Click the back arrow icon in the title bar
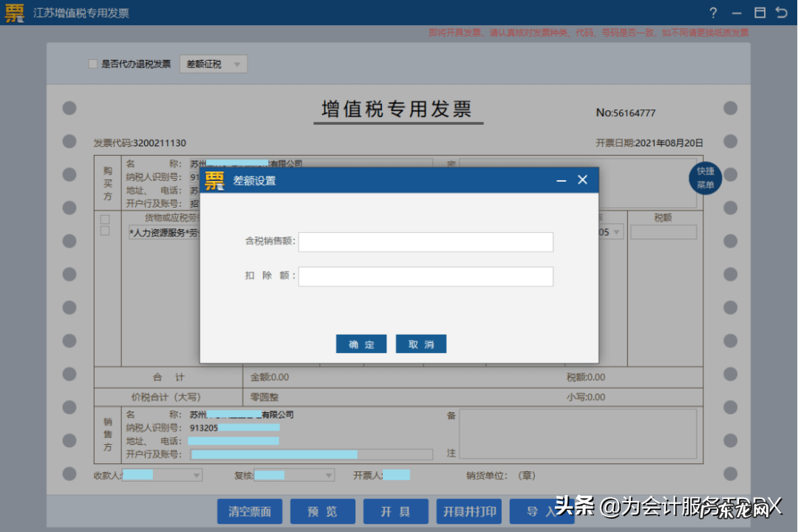The height and width of the screenshot is (532, 798). tap(782, 13)
